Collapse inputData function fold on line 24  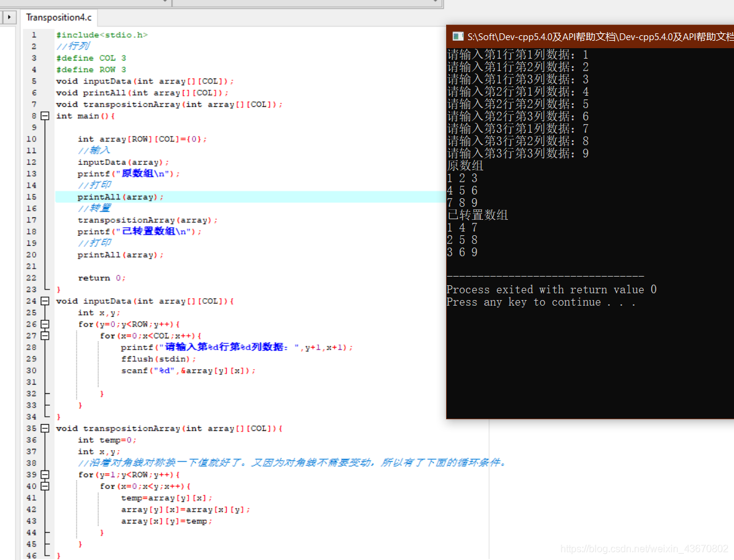pos(45,301)
